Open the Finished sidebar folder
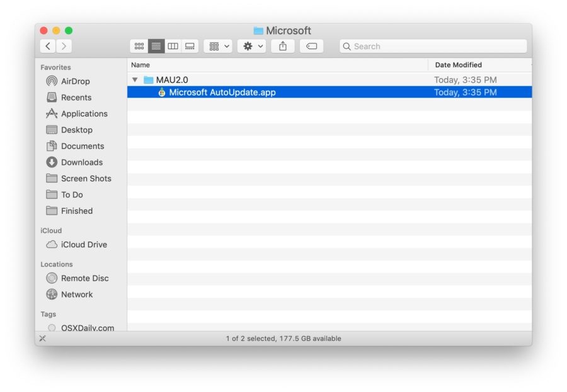The height and width of the screenshot is (392, 567). coord(69,211)
